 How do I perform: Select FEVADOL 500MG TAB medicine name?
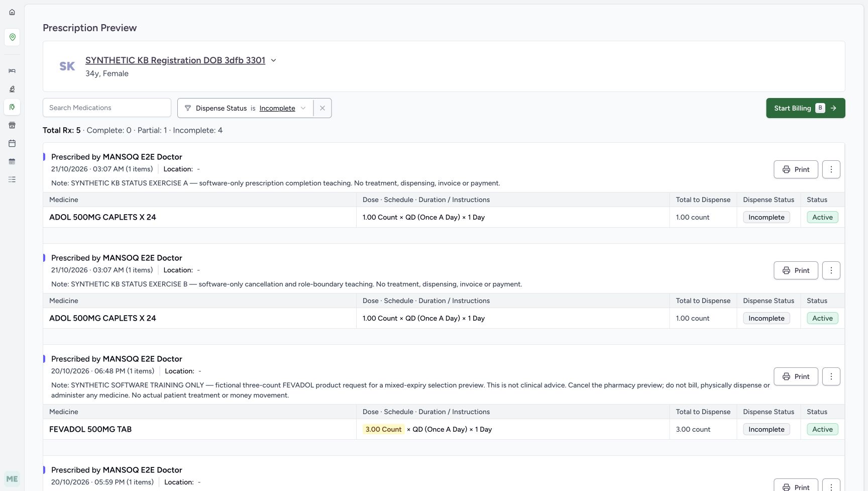(90, 429)
